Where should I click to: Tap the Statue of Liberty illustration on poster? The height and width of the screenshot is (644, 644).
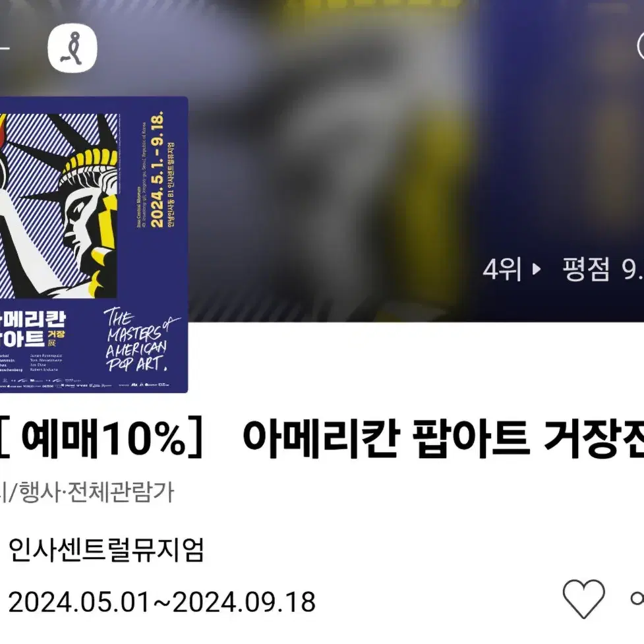coord(58,206)
